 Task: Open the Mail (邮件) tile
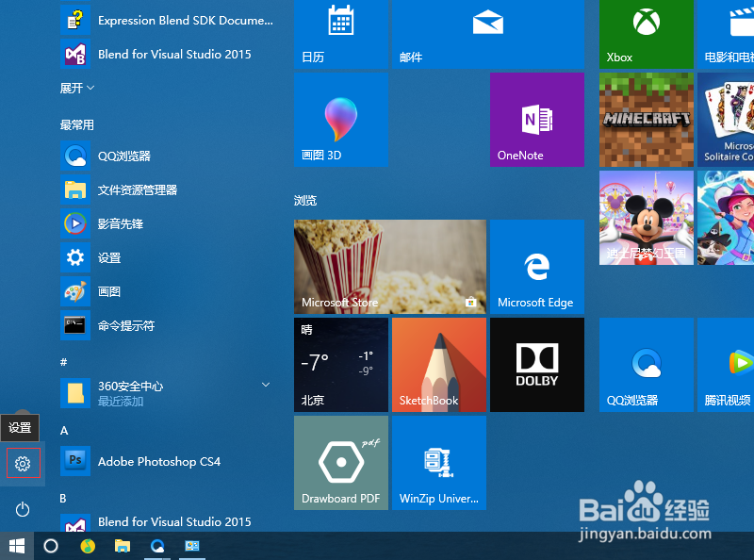point(488,34)
